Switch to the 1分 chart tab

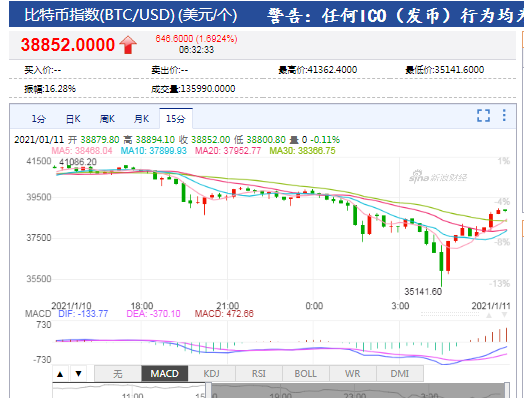click(39, 119)
